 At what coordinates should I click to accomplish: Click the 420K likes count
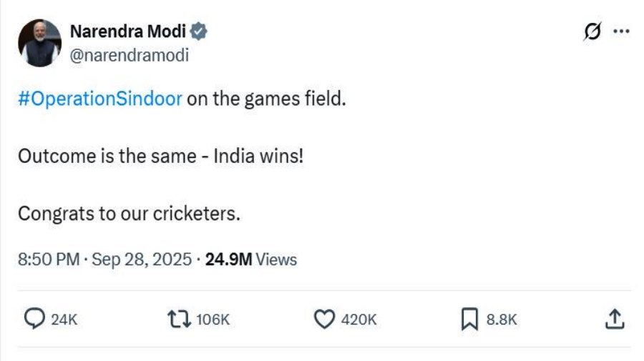[358, 320]
